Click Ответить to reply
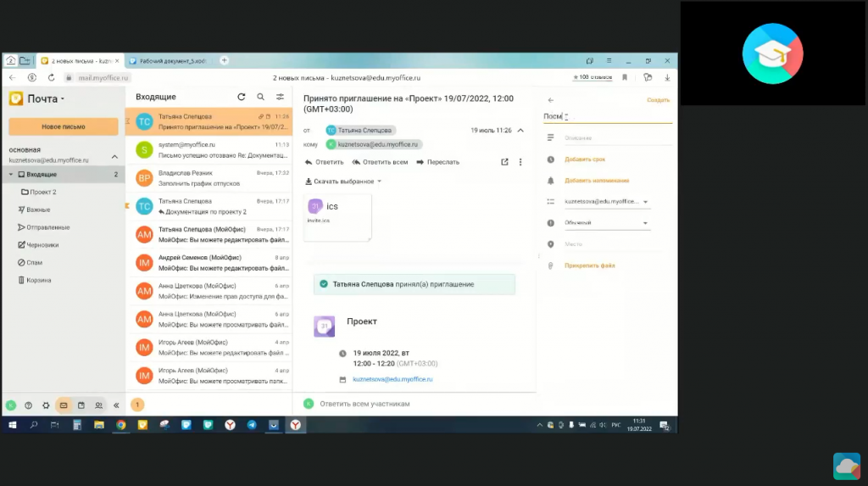Screen dimensions: 868x486 (x=325, y=162)
